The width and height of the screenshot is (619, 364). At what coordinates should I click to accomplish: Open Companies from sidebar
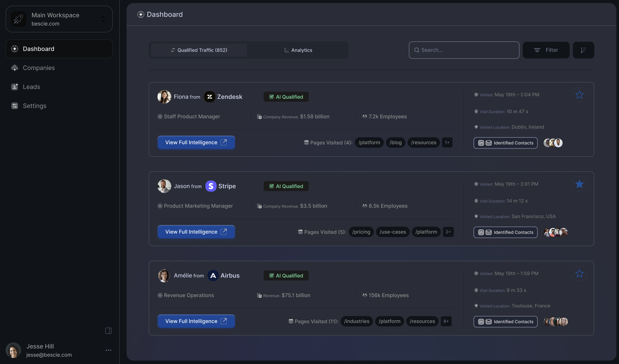point(39,68)
